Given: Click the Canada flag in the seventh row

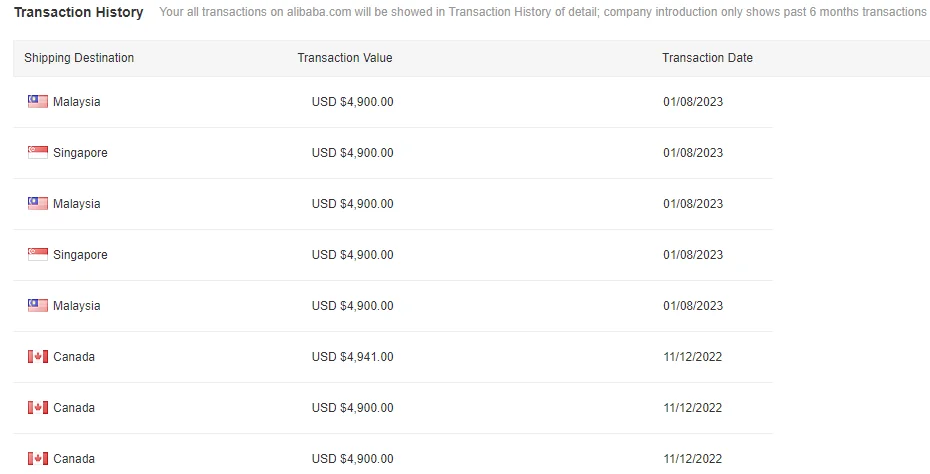Looking at the screenshot, I should pyautogui.click(x=38, y=408).
